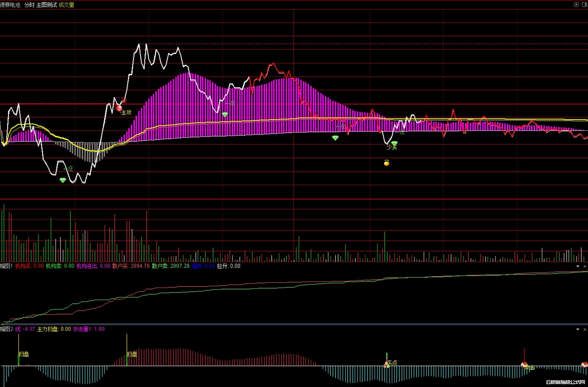Click the house icon at far right edge
The height and width of the screenshot is (387, 588).
584,365
